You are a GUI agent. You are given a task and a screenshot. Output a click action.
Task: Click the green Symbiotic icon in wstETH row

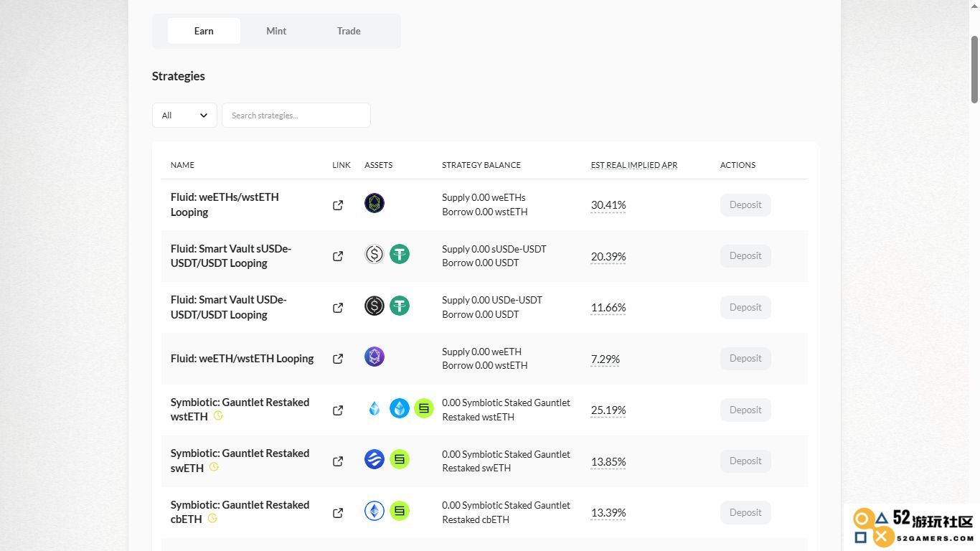click(x=424, y=408)
